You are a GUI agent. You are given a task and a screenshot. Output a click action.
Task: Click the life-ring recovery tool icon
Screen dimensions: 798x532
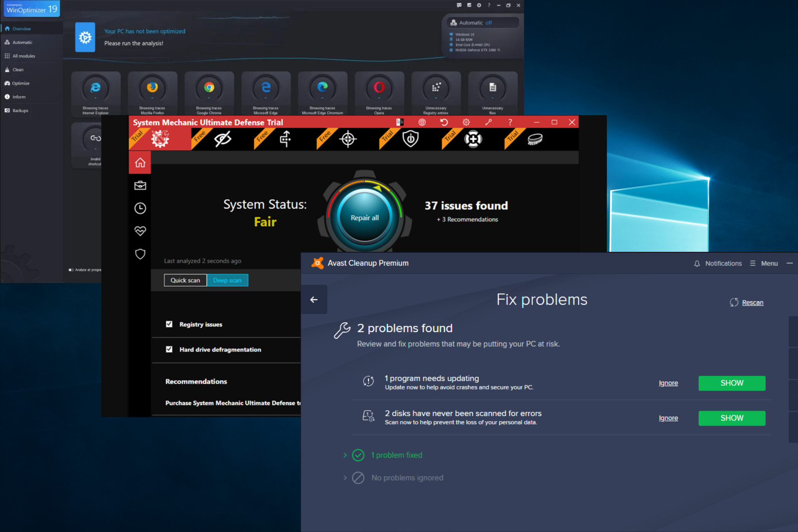pos(473,139)
